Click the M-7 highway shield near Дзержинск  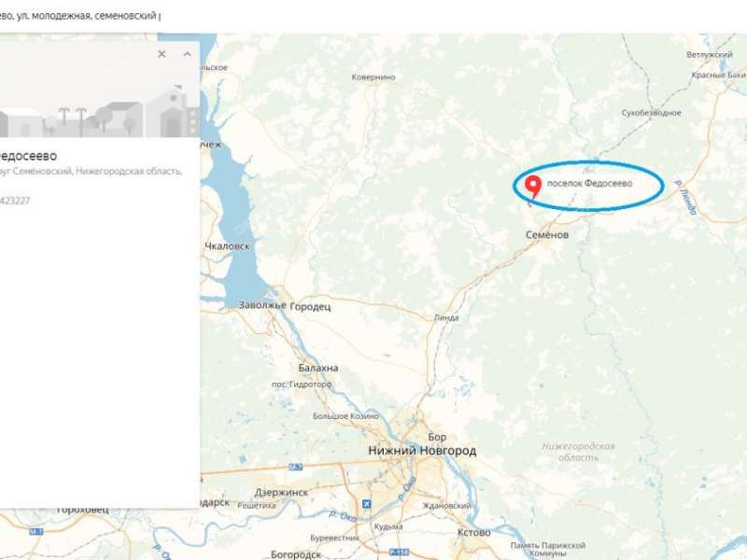click(296, 468)
